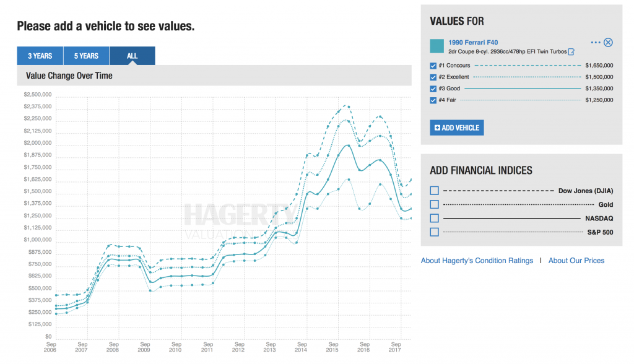Image resolution: width=634 pixels, height=364 pixels.
Task: Click the ADD VEHICLE button
Action: pyautogui.click(x=457, y=128)
